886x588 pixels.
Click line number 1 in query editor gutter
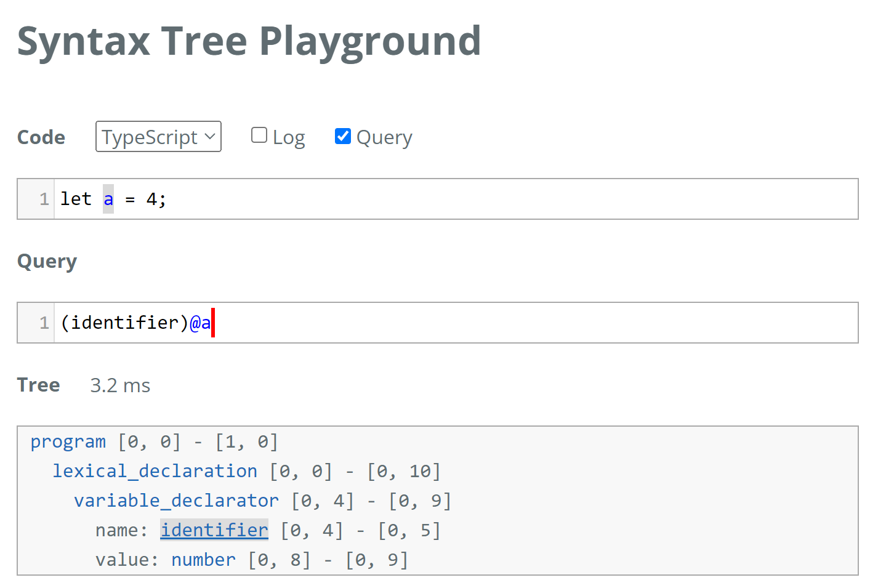click(x=44, y=323)
